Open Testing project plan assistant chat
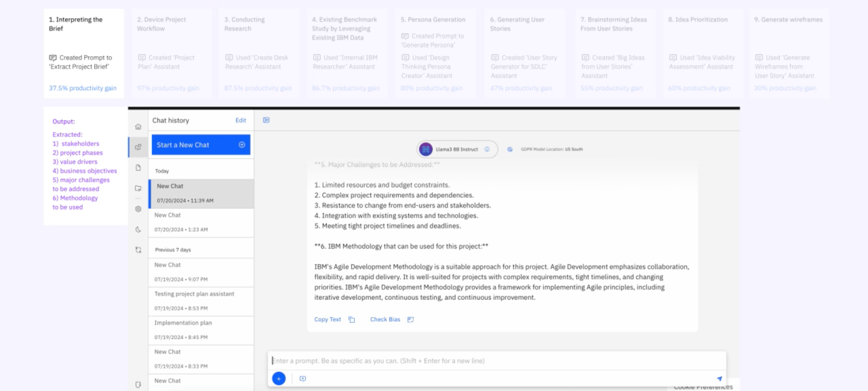This screenshot has width=868, height=391. click(x=201, y=301)
